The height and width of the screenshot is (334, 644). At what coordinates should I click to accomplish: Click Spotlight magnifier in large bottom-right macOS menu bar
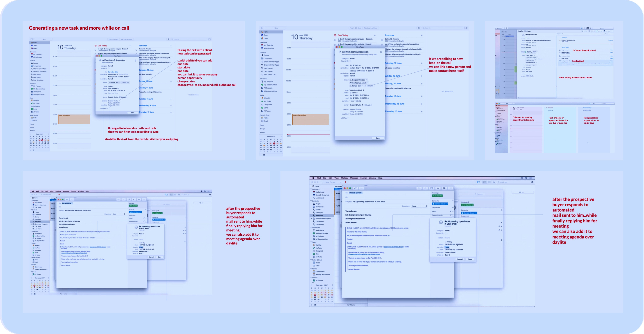tap(526, 178)
